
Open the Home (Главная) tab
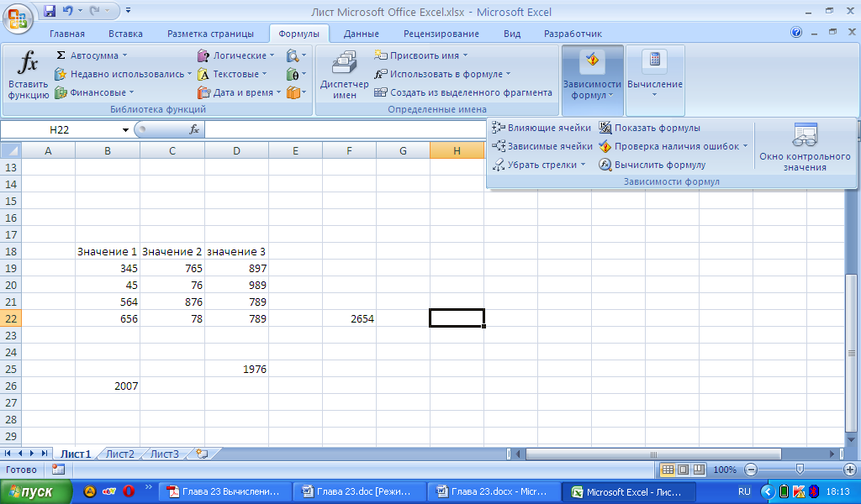click(x=67, y=34)
